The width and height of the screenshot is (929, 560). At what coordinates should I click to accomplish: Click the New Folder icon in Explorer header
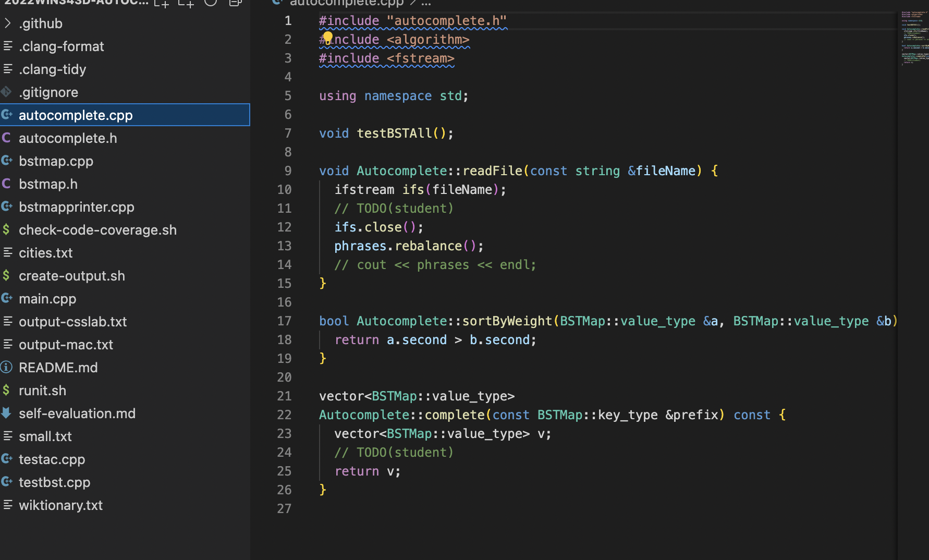tap(186, 3)
